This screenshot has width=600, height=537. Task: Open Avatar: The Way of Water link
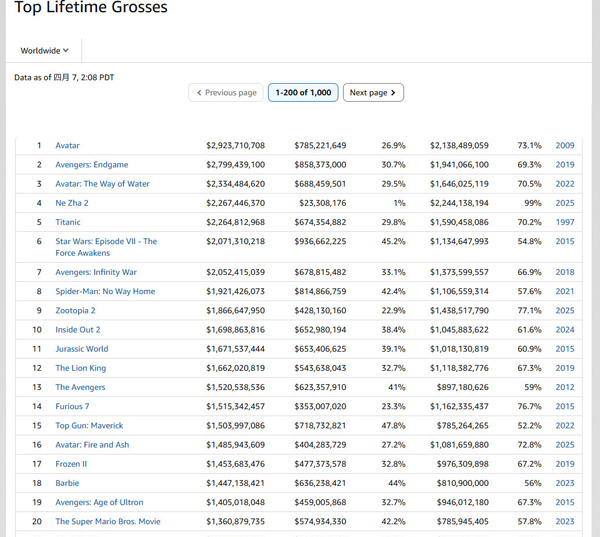point(102,184)
